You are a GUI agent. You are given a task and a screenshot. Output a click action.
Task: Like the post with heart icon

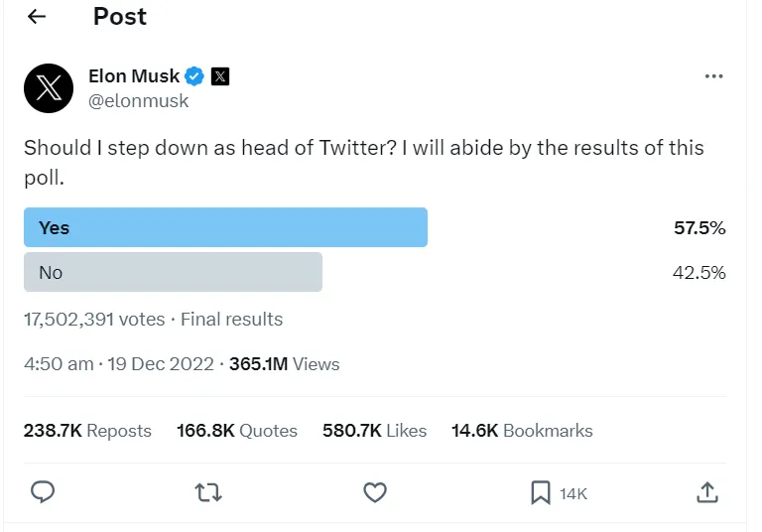[374, 491]
